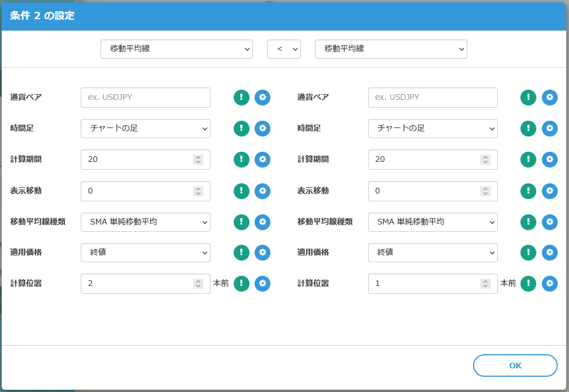Open gear settings beside left 移動平均線種類 dropdown
Screen dimensions: 569x392
point(262,222)
